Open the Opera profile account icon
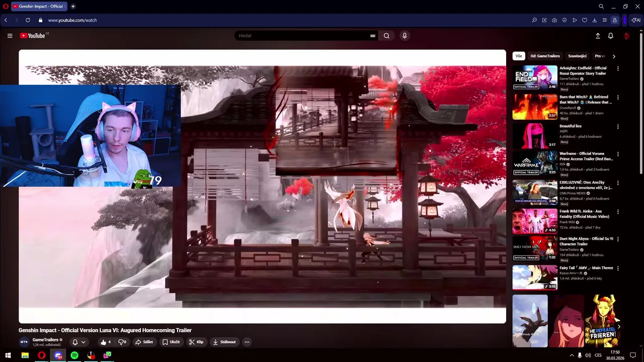Viewport: 644px width, 362px height. [x=615, y=20]
